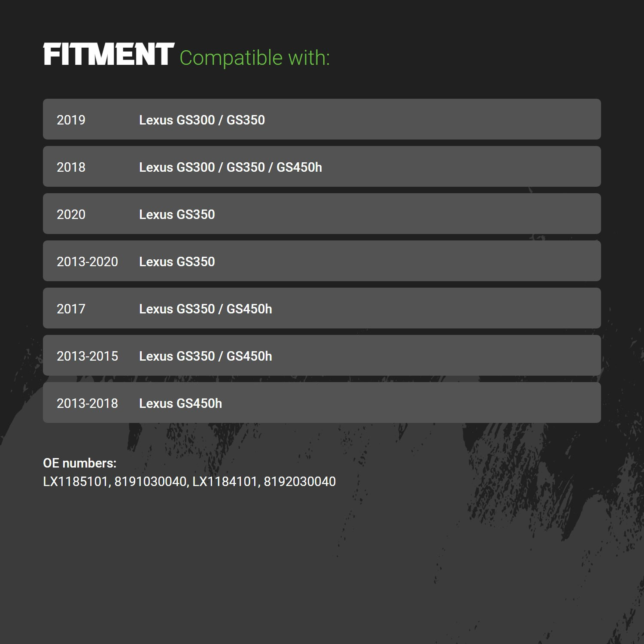Click the 2019 year label
The image size is (644, 644).
pos(71,120)
